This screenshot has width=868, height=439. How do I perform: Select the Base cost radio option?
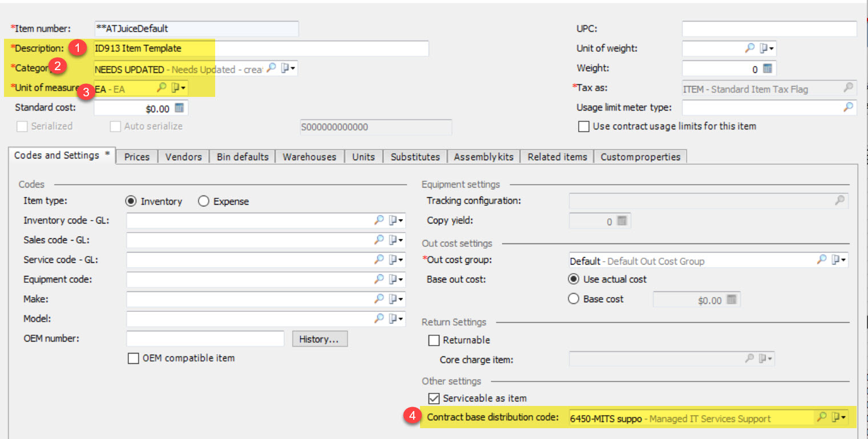click(574, 299)
